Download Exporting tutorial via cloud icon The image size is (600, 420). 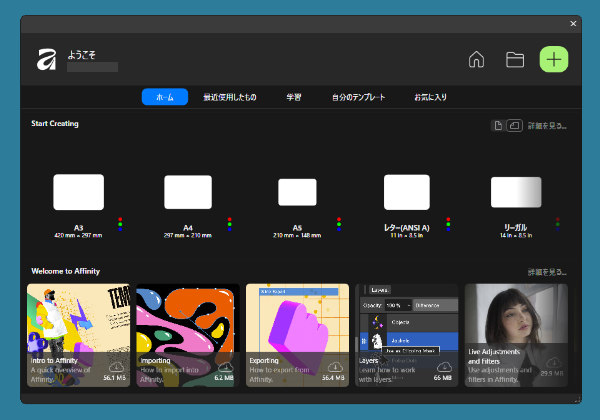point(335,367)
